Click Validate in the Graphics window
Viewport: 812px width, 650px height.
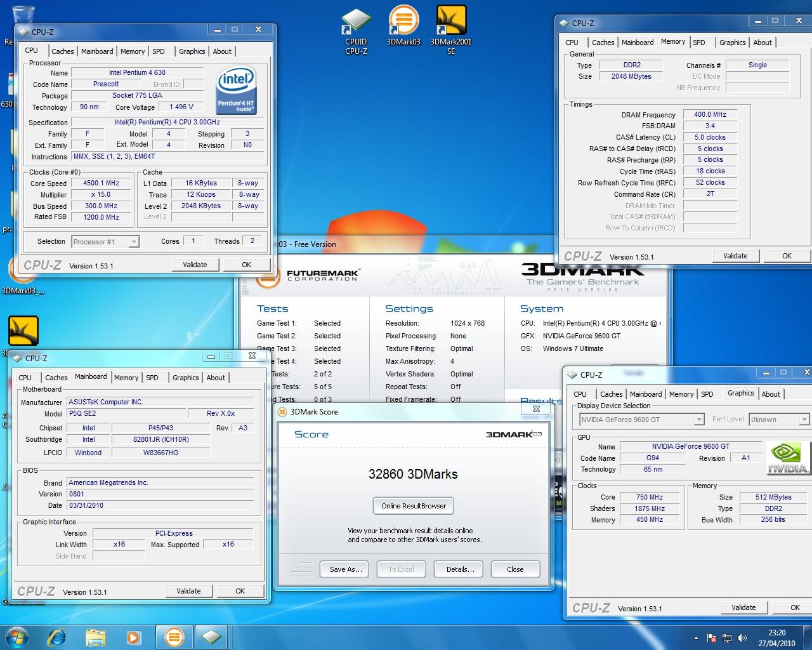pos(743,607)
